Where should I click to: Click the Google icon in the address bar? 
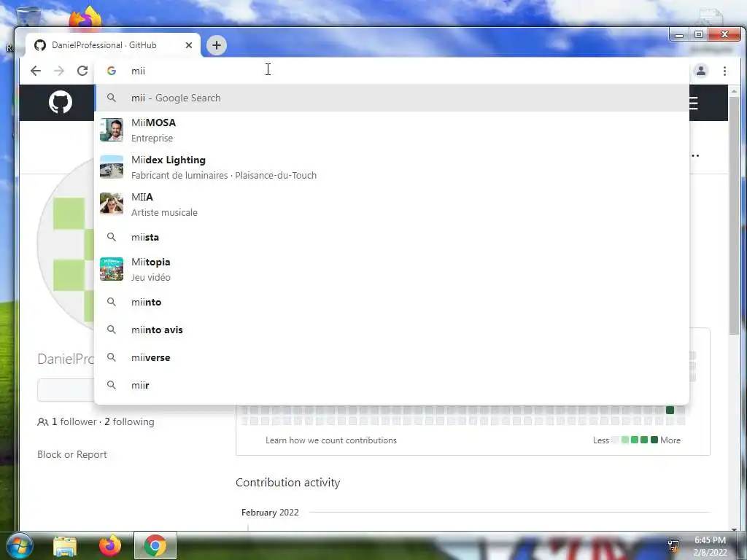[x=112, y=71]
